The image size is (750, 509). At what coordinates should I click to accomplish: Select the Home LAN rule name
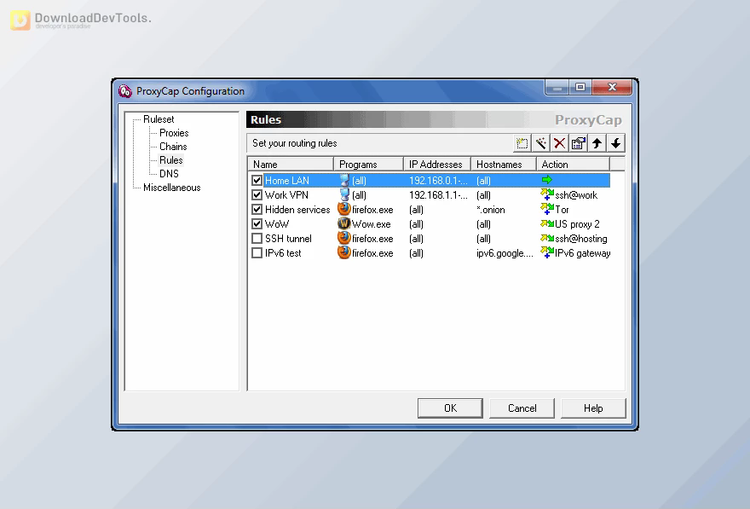coord(287,180)
